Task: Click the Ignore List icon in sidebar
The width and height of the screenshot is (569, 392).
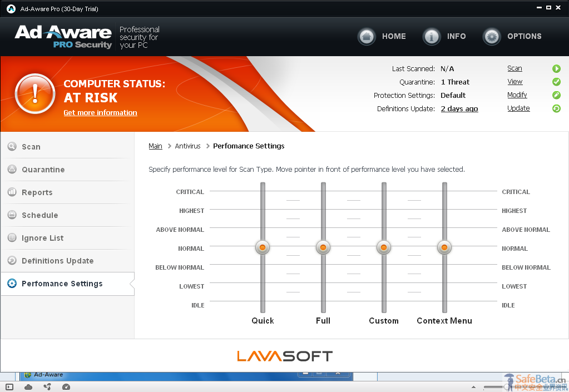Action: (x=12, y=237)
